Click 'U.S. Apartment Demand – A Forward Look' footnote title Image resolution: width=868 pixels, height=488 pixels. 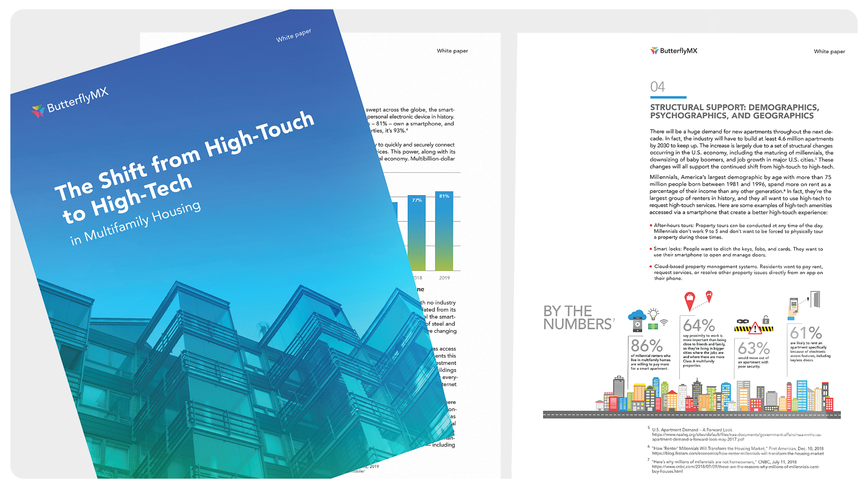click(x=692, y=430)
